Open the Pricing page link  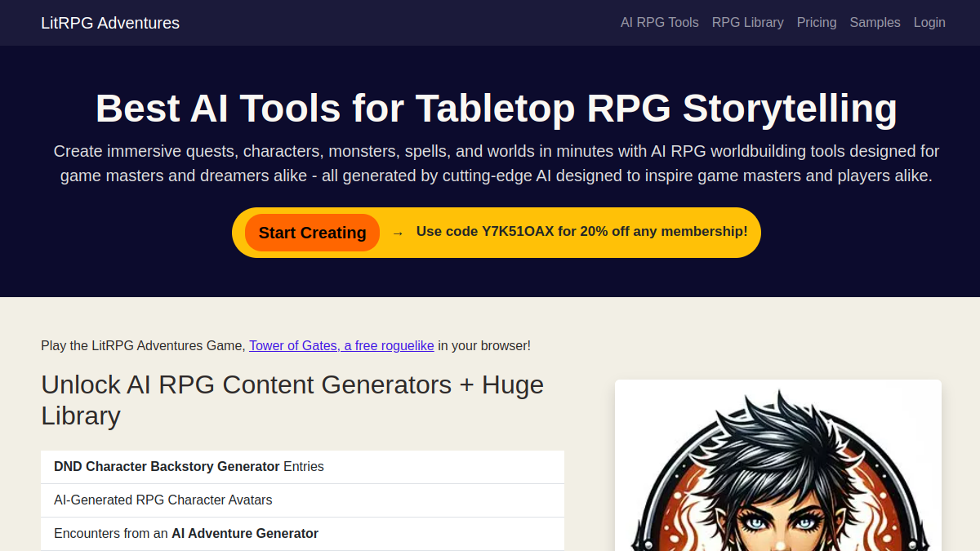click(817, 23)
